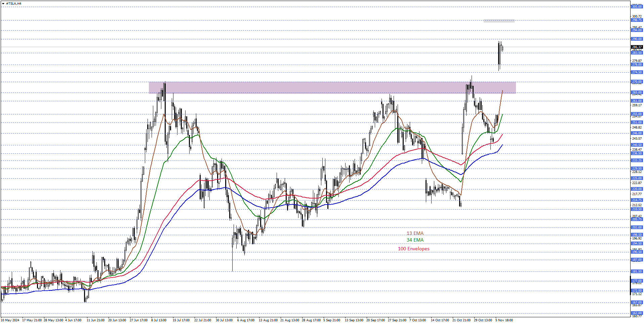
Task: Click the '10 May 2024' date label
Action: tap(10, 320)
